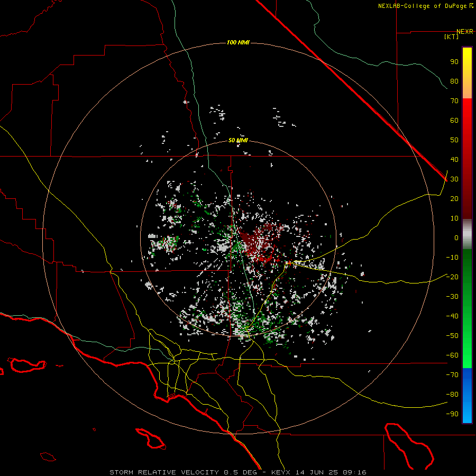Click the 50 value on the velocity scale

(454, 140)
